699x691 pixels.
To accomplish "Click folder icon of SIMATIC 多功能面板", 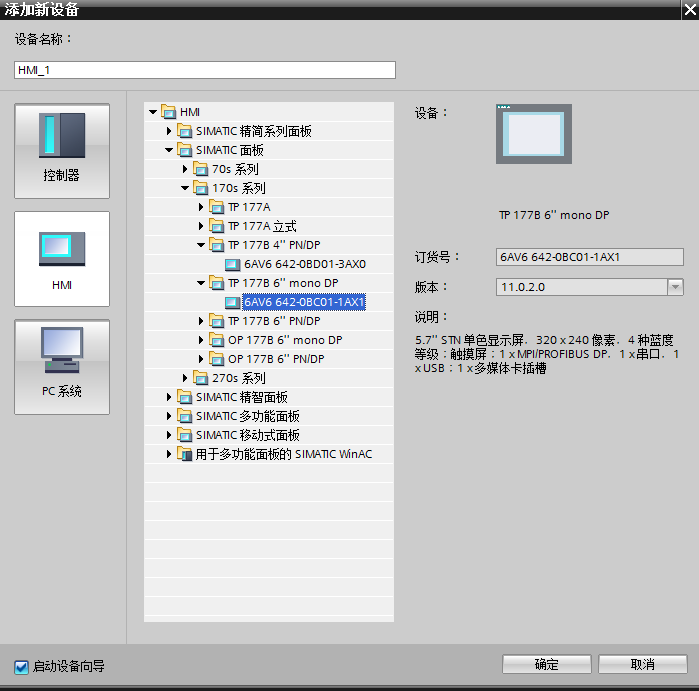I will pyautogui.click(x=185, y=416).
